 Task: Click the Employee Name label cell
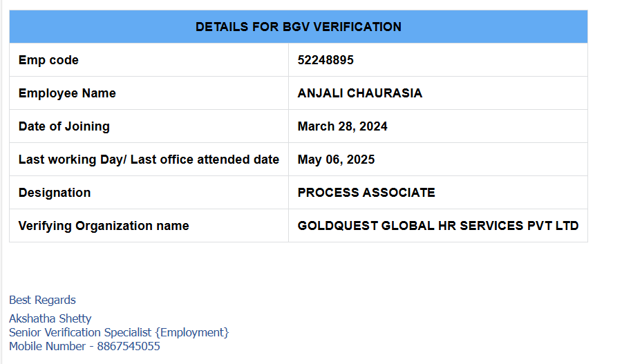coord(67,93)
